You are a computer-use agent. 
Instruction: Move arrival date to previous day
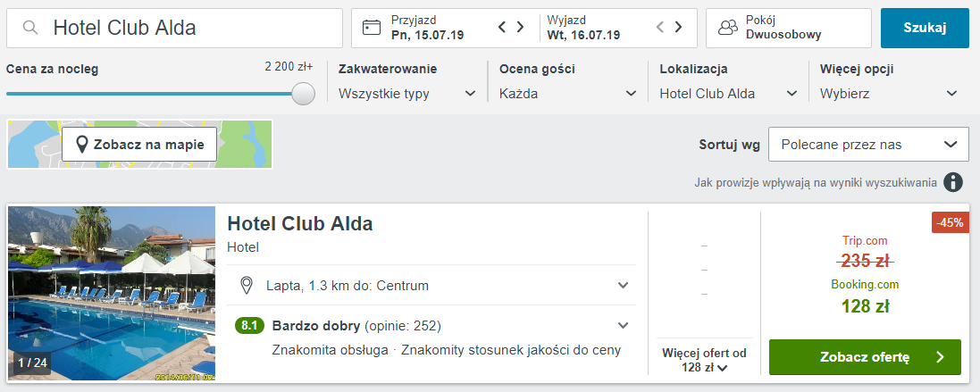[x=501, y=27]
